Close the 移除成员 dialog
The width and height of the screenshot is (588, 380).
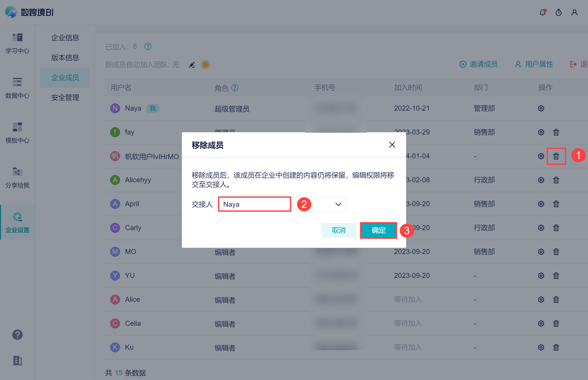click(x=392, y=145)
